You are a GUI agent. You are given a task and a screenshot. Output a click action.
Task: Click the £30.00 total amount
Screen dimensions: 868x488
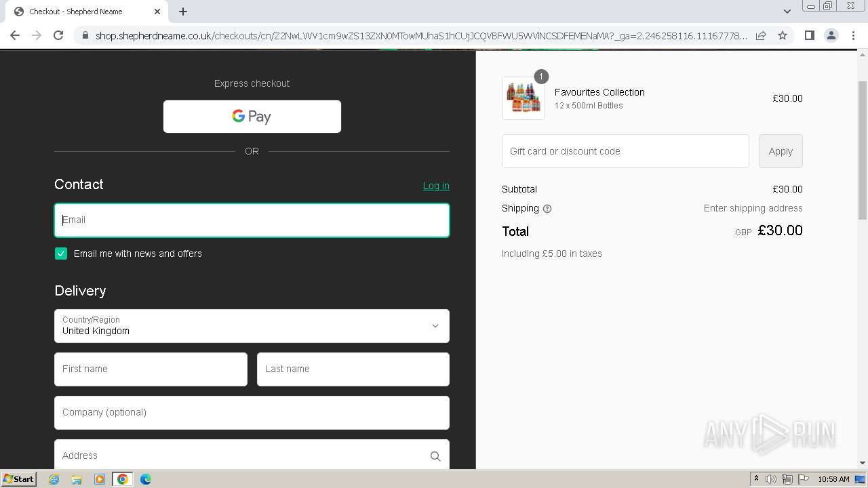click(780, 230)
